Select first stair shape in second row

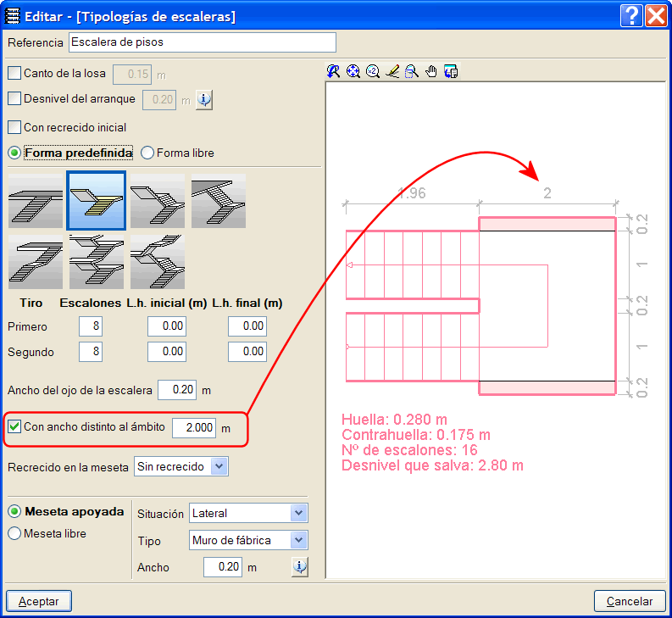[x=36, y=262]
